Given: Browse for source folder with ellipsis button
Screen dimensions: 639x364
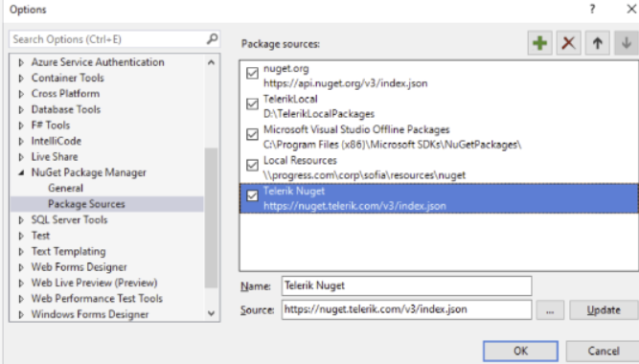Looking at the screenshot, I should pyautogui.click(x=550, y=310).
